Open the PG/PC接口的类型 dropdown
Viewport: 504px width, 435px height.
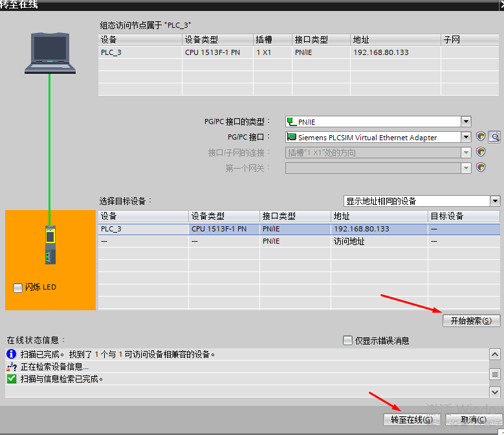pos(466,122)
